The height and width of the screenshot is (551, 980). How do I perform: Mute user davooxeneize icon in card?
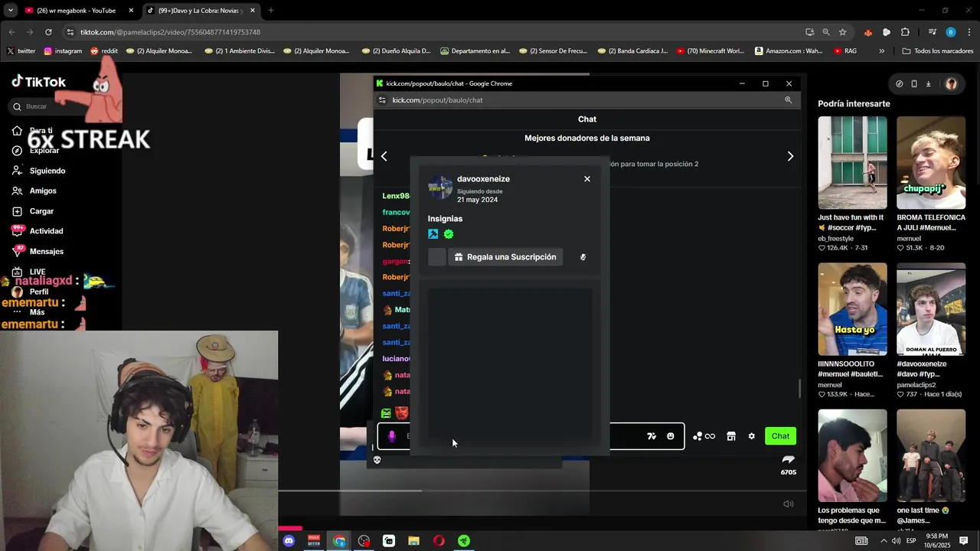(x=583, y=257)
